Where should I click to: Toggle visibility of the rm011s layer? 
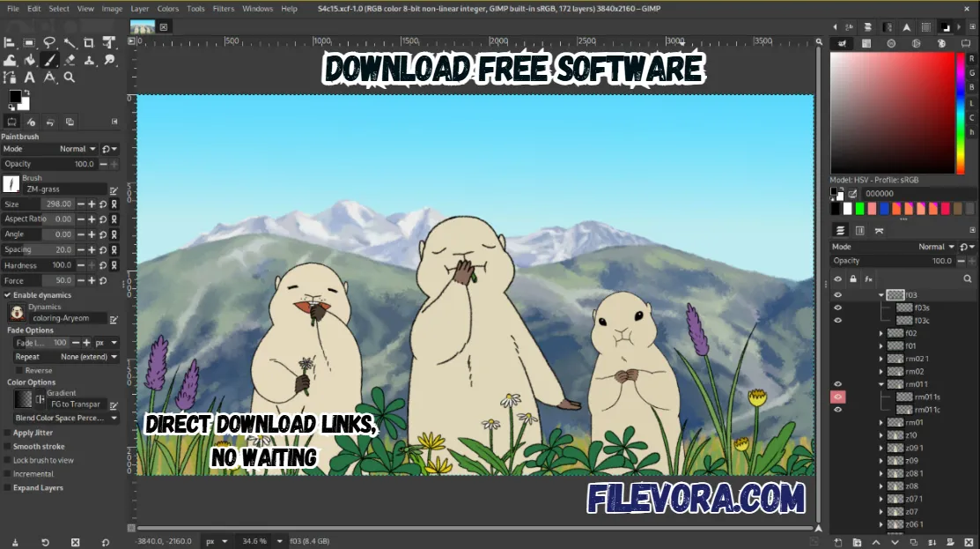click(837, 397)
